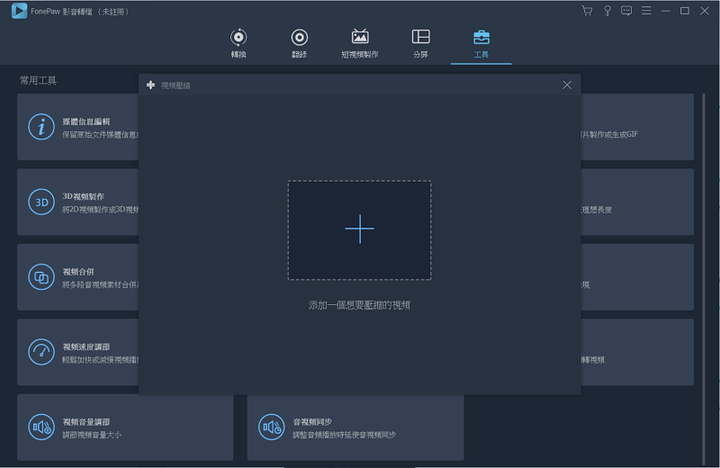Screen dimensions: 720x468
Task: Open the 視頻合併 merge icon
Action: pyautogui.click(x=41, y=277)
